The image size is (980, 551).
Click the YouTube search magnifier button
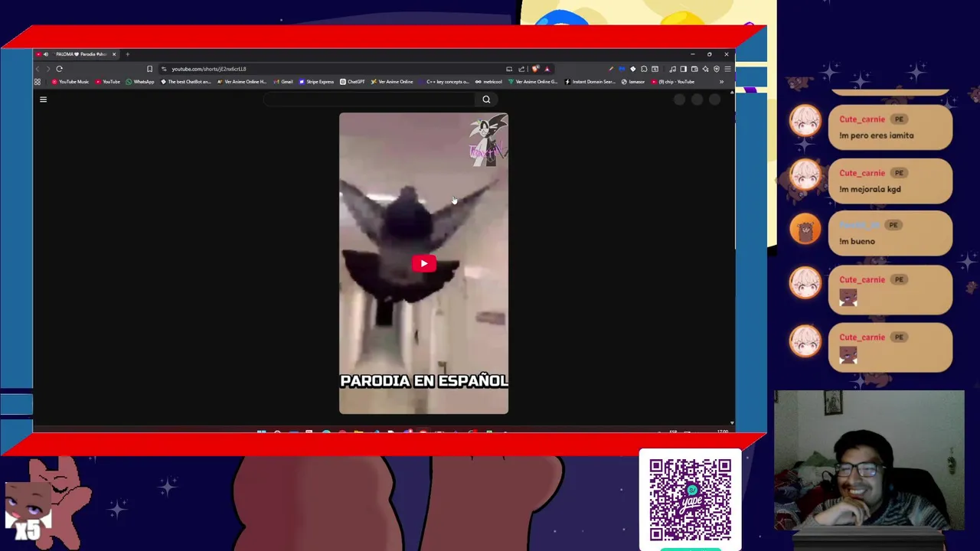coord(486,99)
